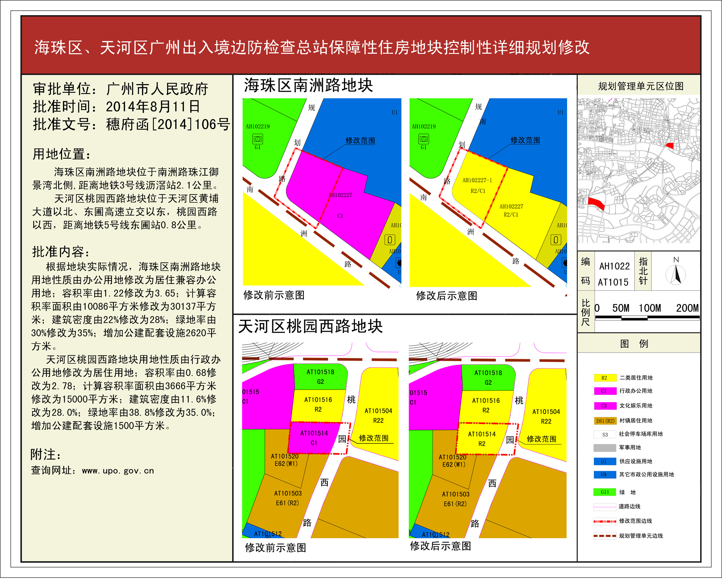Click the 规划管理单元区位图 location map thumbnail

639,170
